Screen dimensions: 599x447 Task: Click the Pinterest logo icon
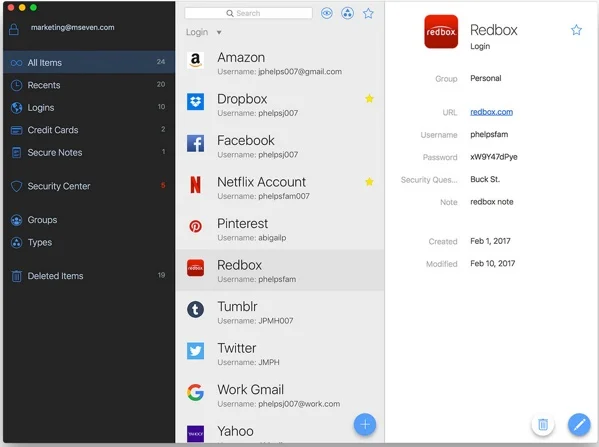[x=195, y=226]
